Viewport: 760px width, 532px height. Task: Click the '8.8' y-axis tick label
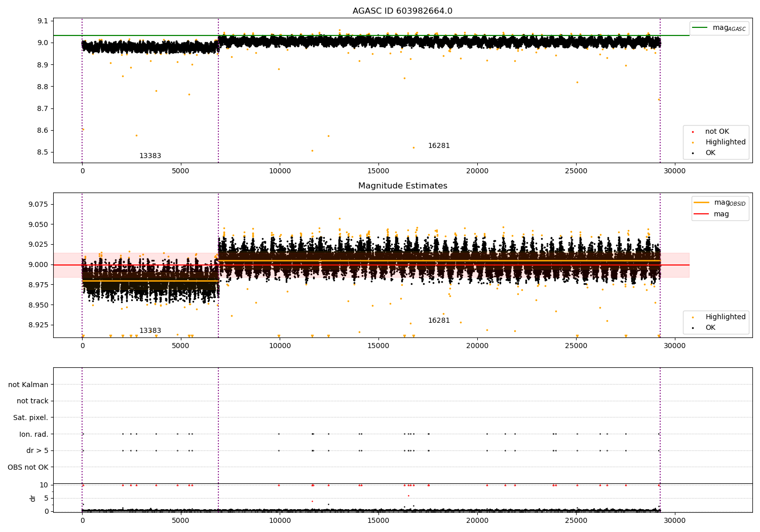[44, 87]
